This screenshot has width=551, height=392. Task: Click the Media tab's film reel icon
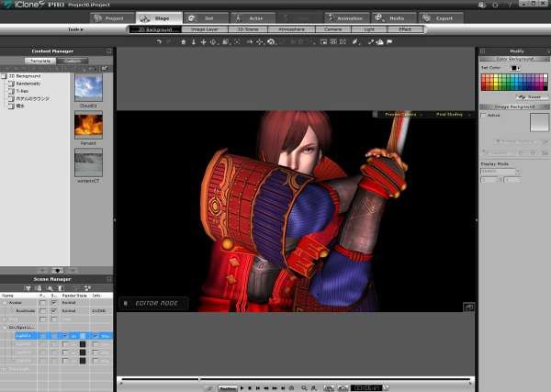point(378,17)
